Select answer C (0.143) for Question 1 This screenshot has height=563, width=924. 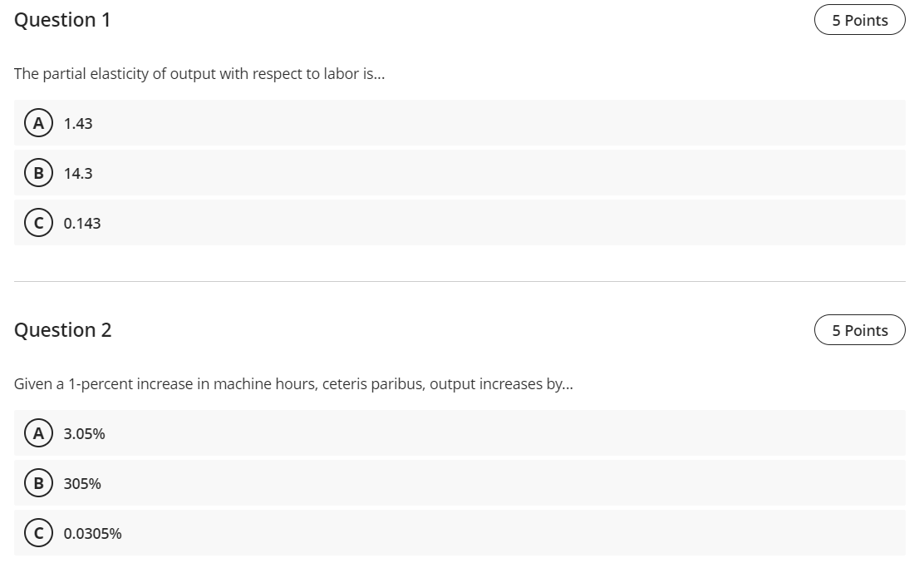[x=38, y=223]
